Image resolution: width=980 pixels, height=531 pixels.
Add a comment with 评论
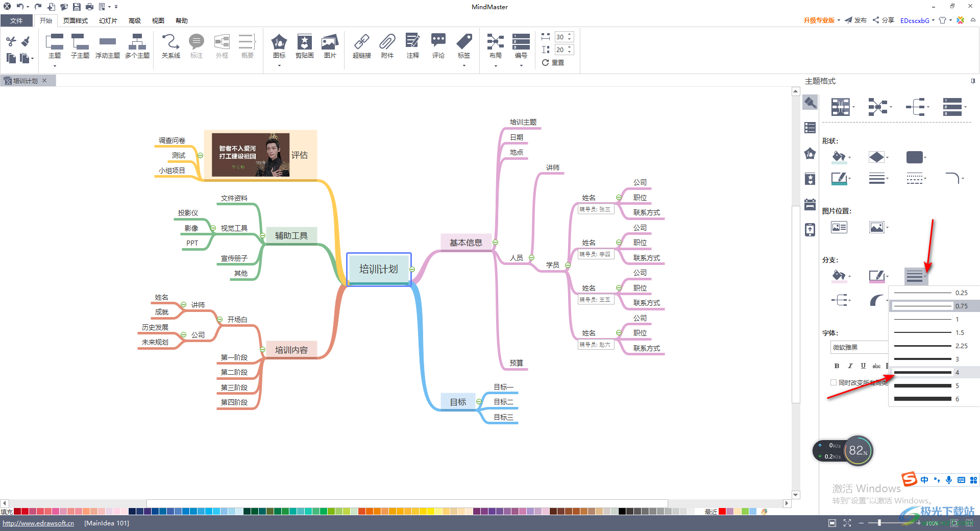(x=438, y=46)
